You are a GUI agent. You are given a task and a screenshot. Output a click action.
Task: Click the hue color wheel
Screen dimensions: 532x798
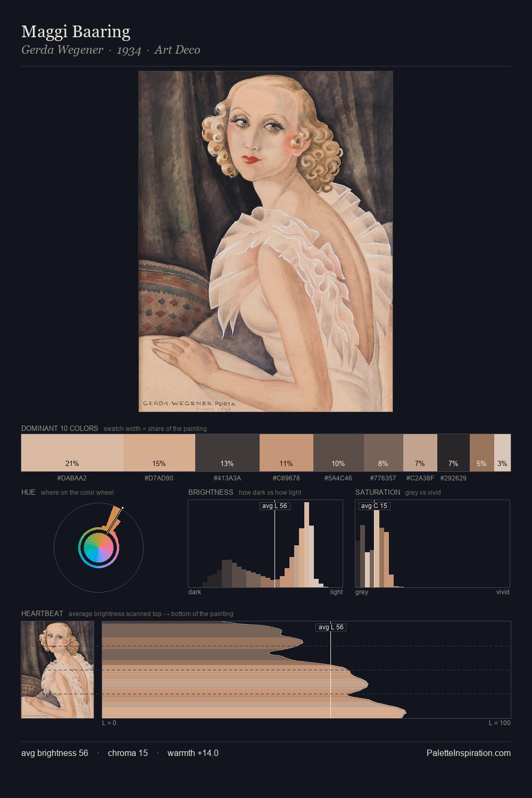click(x=98, y=548)
